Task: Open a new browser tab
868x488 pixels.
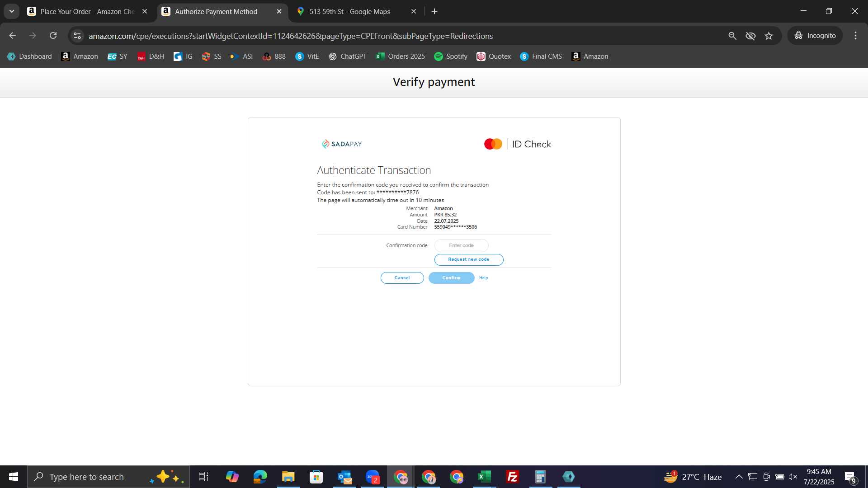Action: point(434,11)
